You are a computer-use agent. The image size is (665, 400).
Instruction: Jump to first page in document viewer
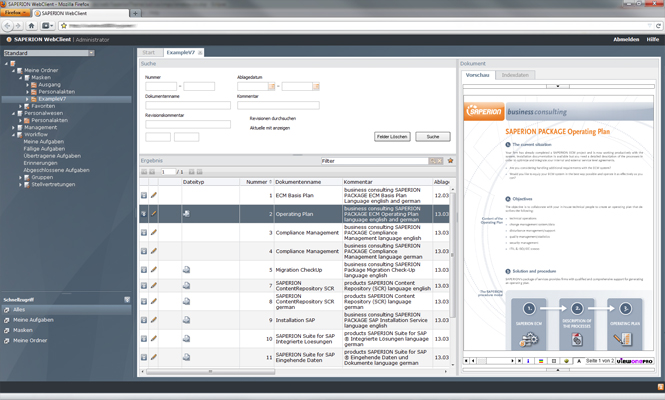(466, 361)
